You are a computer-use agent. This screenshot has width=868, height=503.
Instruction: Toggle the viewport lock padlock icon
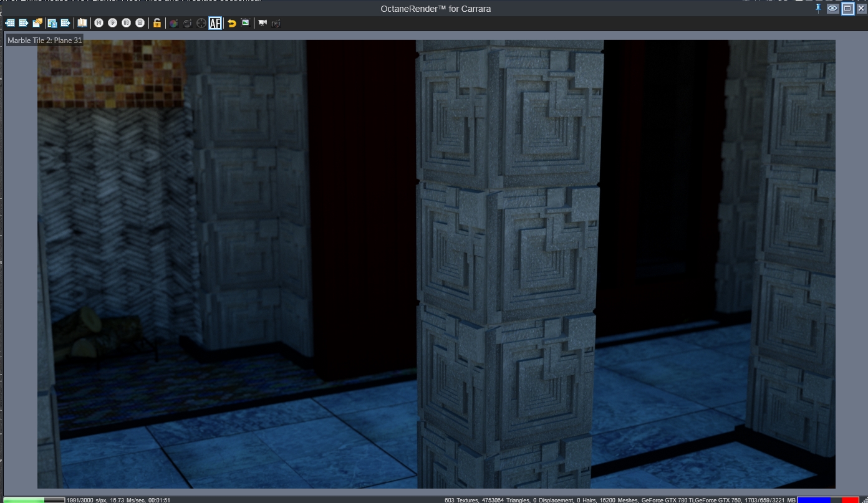pos(157,23)
